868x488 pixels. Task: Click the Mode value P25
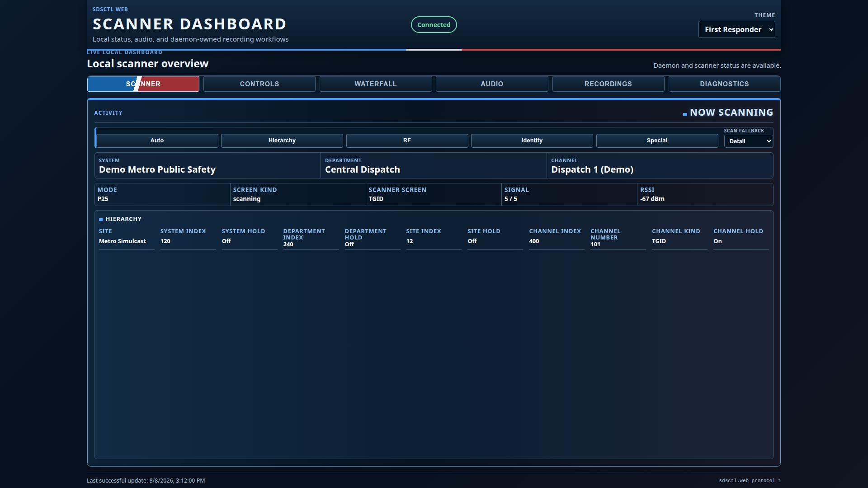103,199
